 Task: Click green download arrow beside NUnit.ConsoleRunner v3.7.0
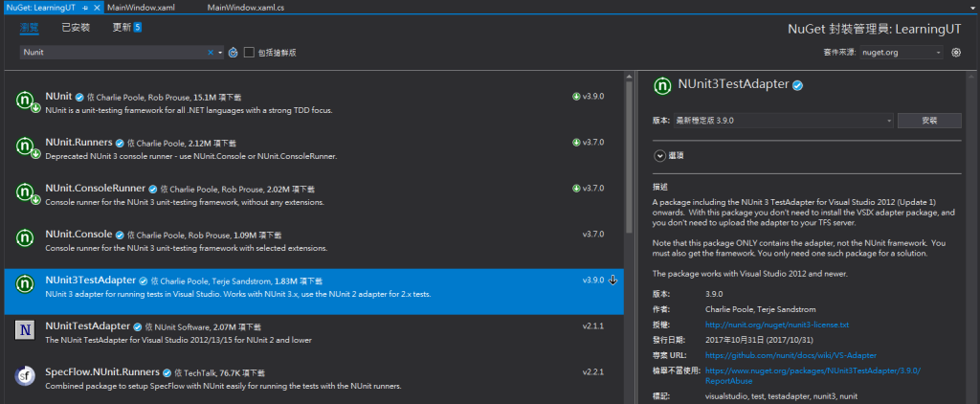coord(576,189)
